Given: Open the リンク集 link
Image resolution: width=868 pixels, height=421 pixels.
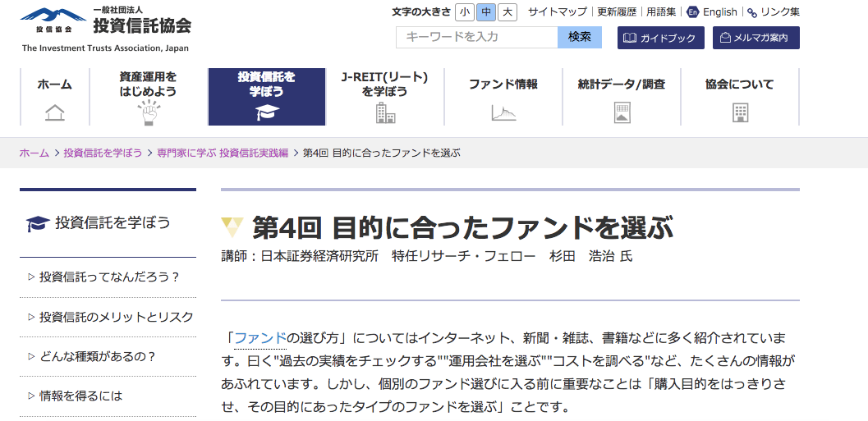Looking at the screenshot, I should click(x=780, y=12).
